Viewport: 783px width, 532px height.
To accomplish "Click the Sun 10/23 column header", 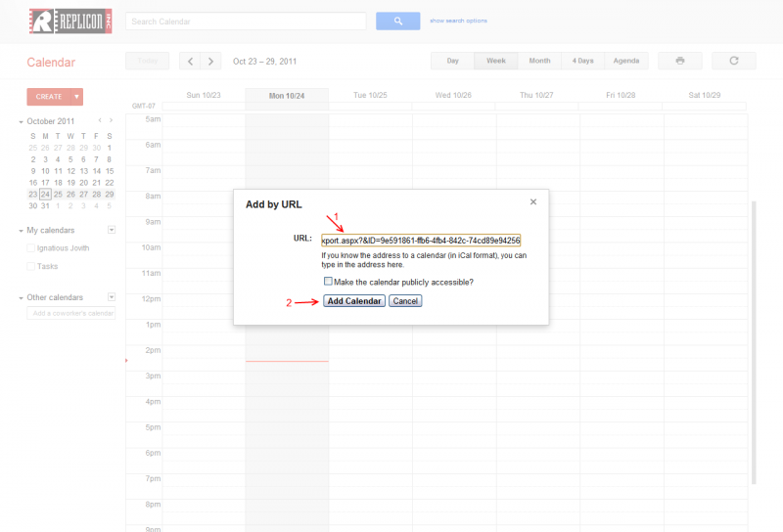I will [204, 95].
